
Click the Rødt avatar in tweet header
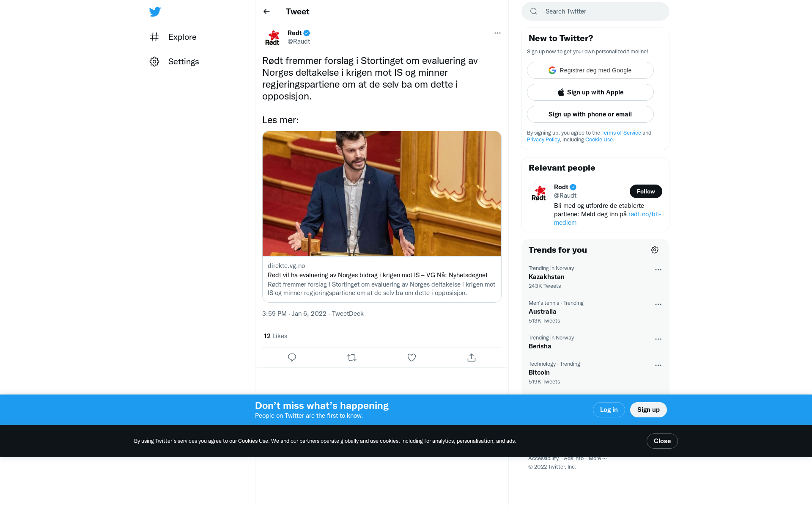(272, 37)
